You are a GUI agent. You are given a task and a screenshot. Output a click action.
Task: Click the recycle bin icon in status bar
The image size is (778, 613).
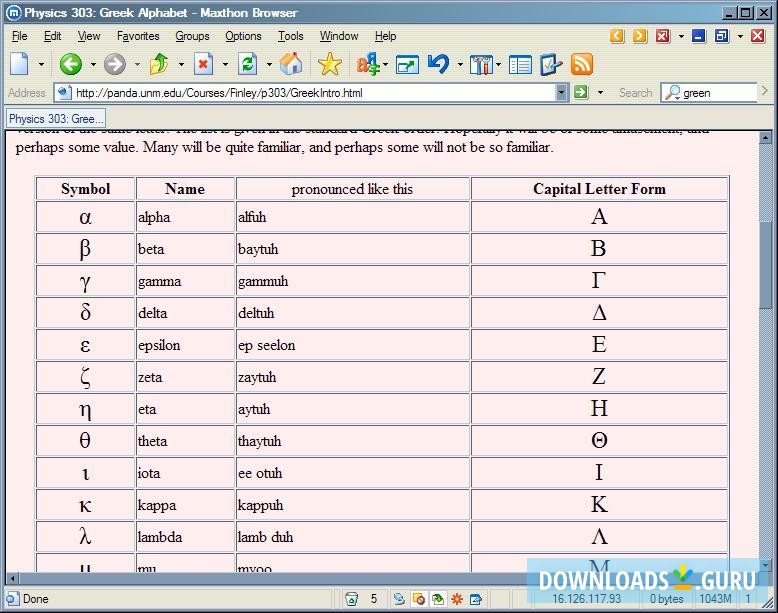point(351,599)
